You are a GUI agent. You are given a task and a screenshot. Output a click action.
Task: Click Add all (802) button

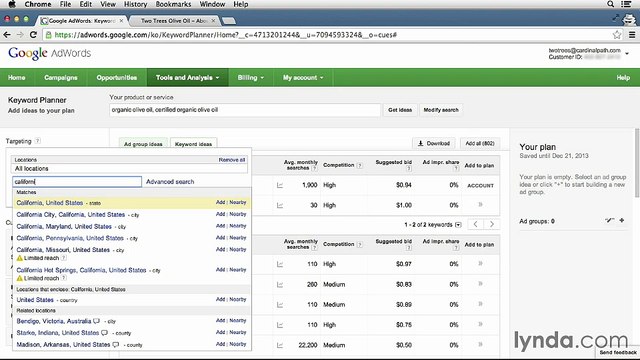coord(480,143)
